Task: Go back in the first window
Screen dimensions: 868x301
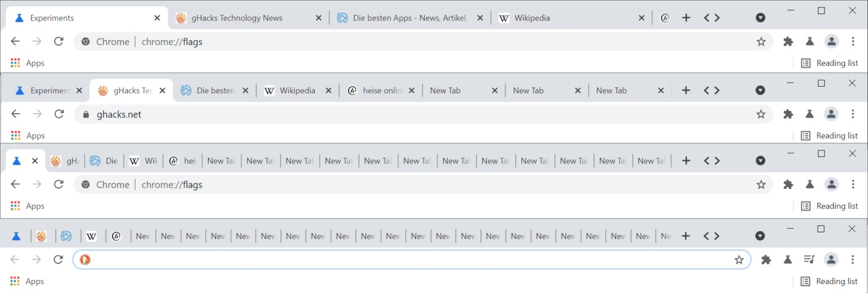Action: click(x=15, y=41)
